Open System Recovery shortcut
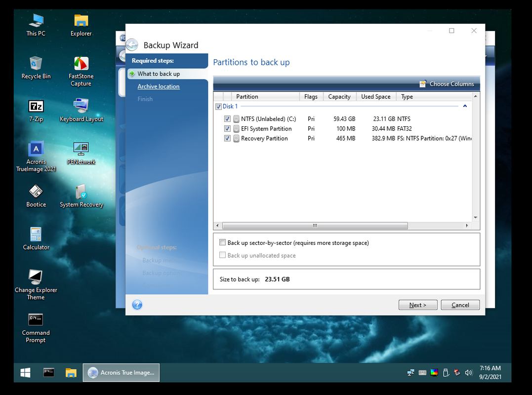Screen dimensions: 532x395 [x=82, y=196]
